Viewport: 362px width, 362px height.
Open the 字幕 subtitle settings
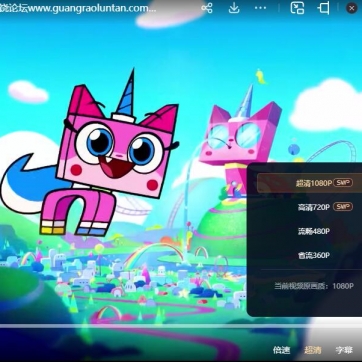click(x=344, y=350)
